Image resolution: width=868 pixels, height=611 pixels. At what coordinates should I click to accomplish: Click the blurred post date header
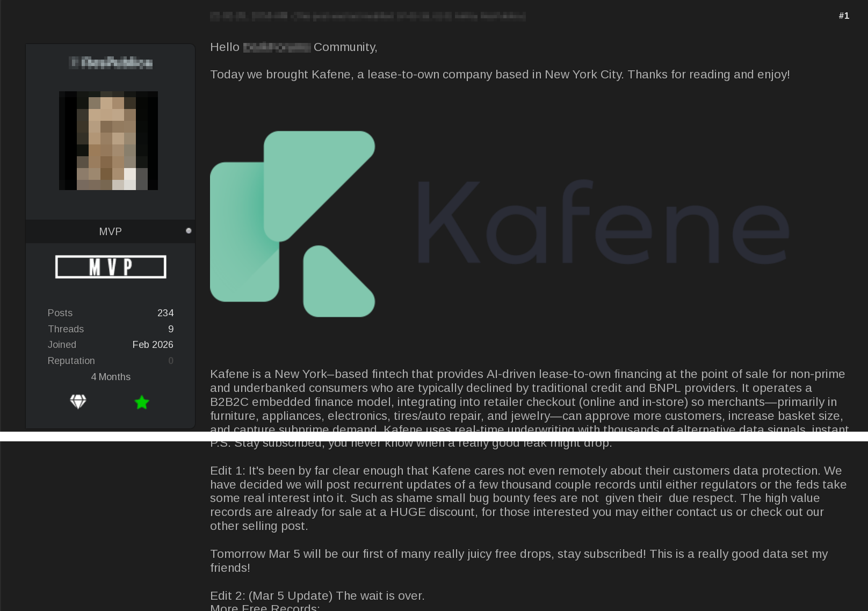368,16
